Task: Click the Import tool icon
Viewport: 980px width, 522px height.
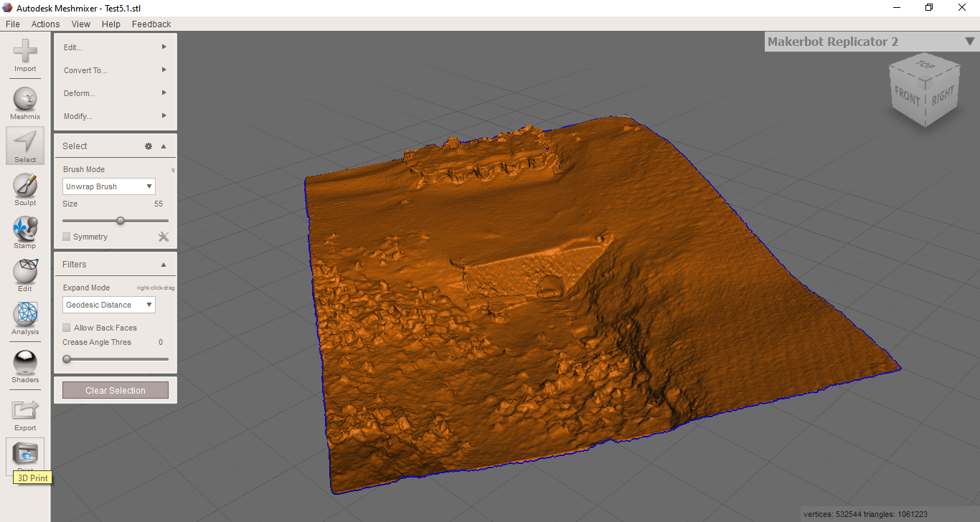Action: 25,55
